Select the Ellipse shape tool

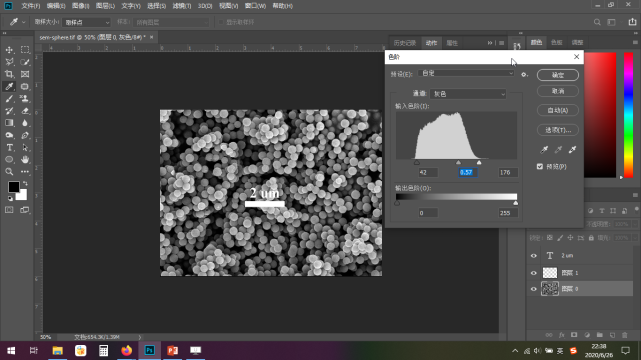9,160
